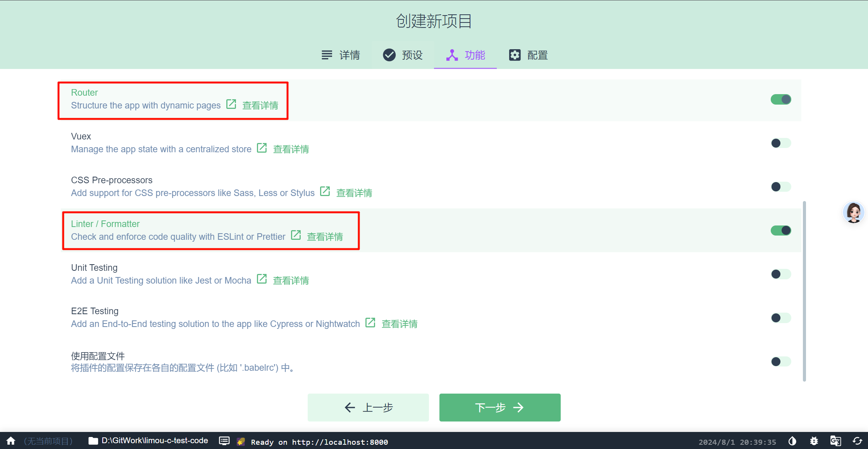
Task: Open 查看详情 link for Linter / Formatter
Action: pos(325,237)
